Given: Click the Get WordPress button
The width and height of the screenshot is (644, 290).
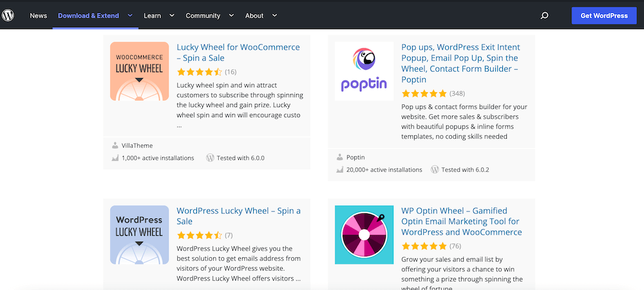Looking at the screenshot, I should coord(604,15).
